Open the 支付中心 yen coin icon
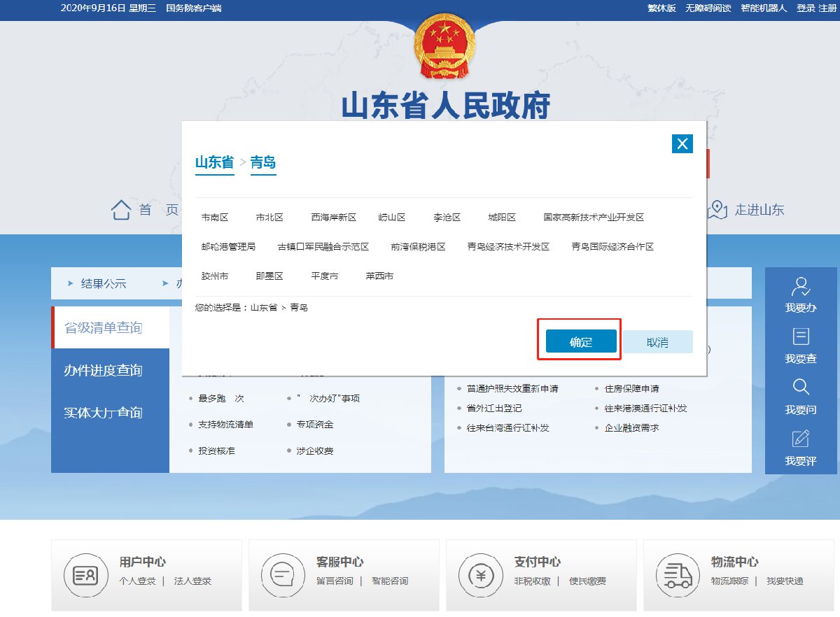 coord(480,575)
